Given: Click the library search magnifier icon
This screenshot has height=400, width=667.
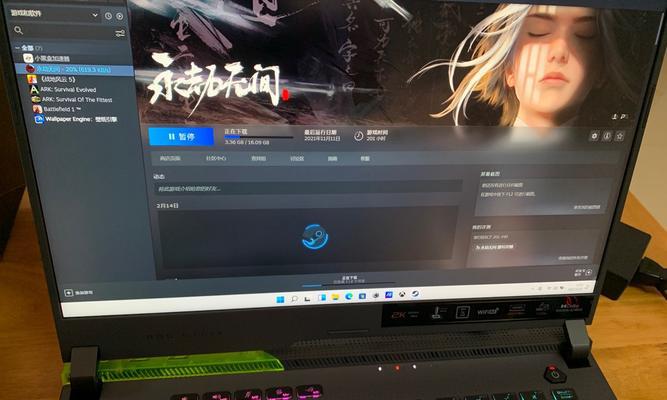Looking at the screenshot, I should coord(18,30).
